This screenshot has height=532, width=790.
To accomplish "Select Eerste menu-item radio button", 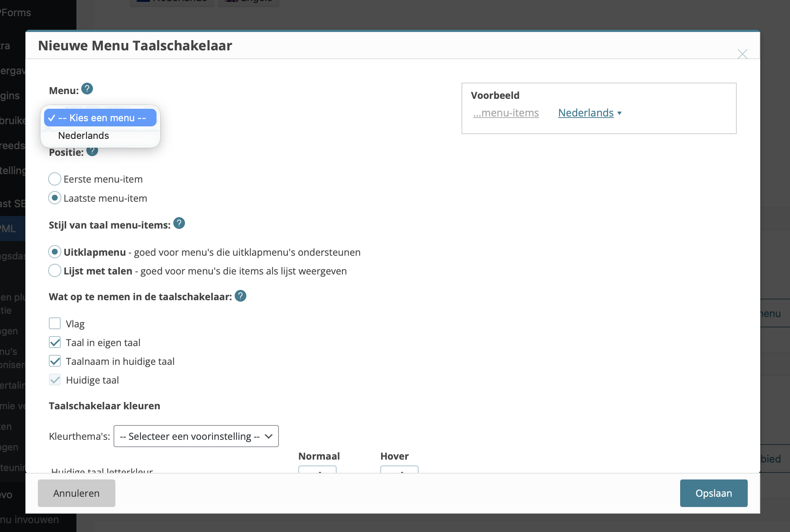I will (55, 179).
